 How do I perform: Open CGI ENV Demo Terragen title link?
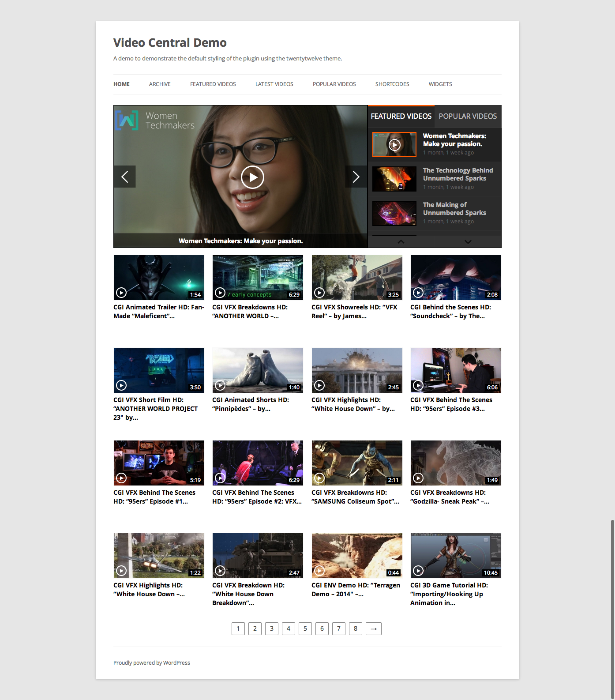point(356,590)
